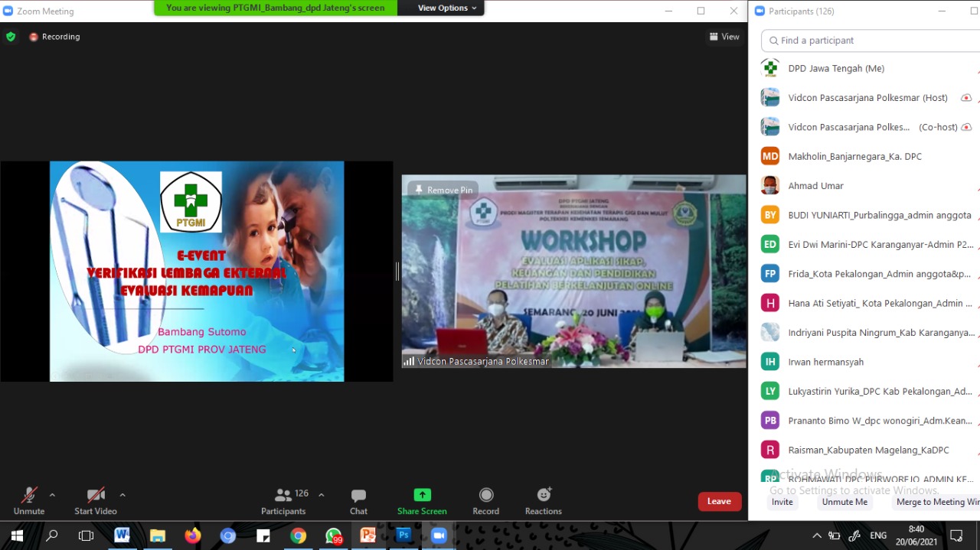This screenshot has height=550, width=980.
Task: Click Merge to Meeting Window button
Action: click(x=937, y=502)
